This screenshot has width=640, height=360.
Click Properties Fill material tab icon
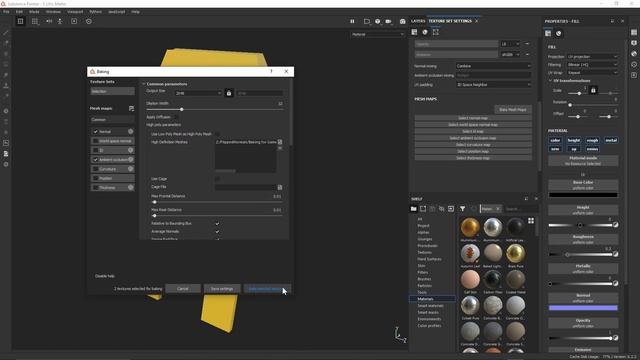548,33
